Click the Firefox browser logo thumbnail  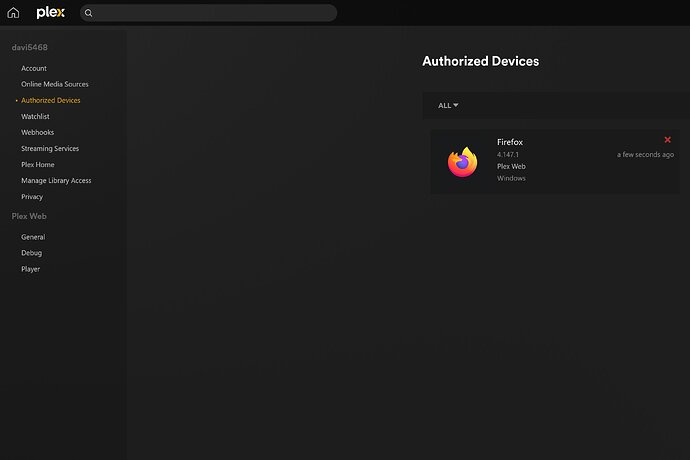[462, 162]
